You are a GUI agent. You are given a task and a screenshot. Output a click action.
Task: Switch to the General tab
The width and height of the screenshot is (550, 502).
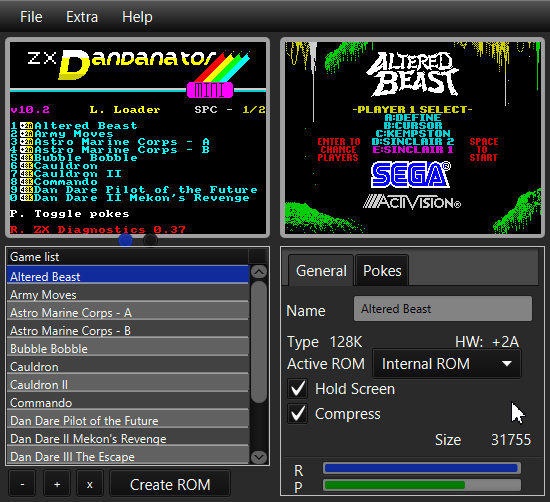(321, 270)
